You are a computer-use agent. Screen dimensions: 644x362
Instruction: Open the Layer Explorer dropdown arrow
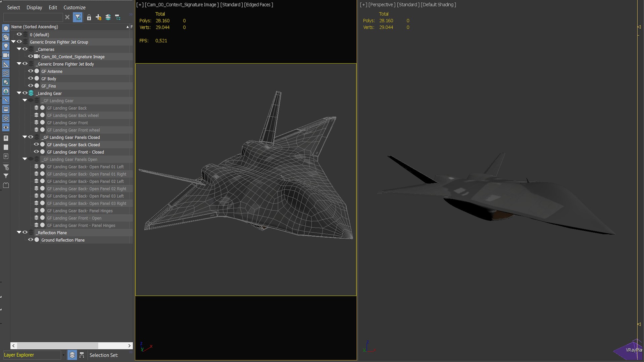pyautogui.click(x=63, y=355)
